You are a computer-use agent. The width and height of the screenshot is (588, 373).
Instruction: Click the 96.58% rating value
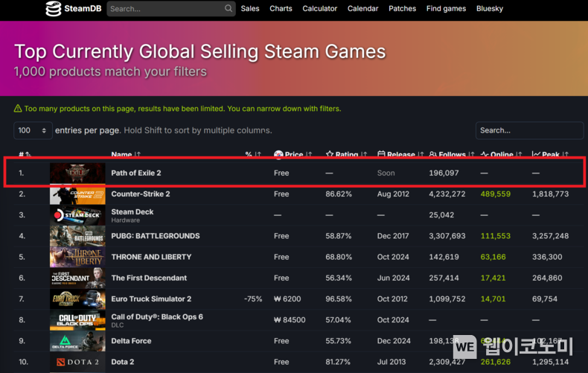339,299
